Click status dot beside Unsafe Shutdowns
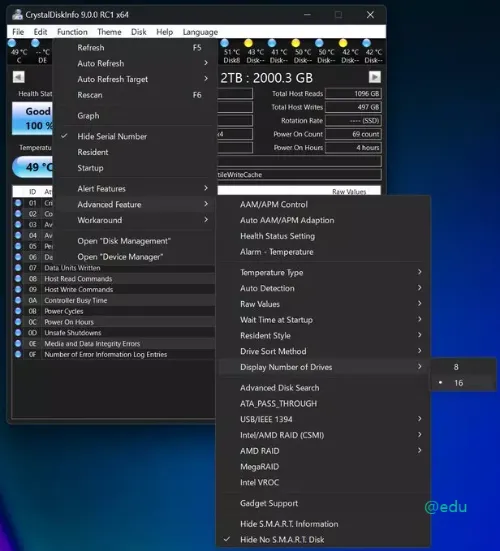Screen dimensions: 500x551 18,332
